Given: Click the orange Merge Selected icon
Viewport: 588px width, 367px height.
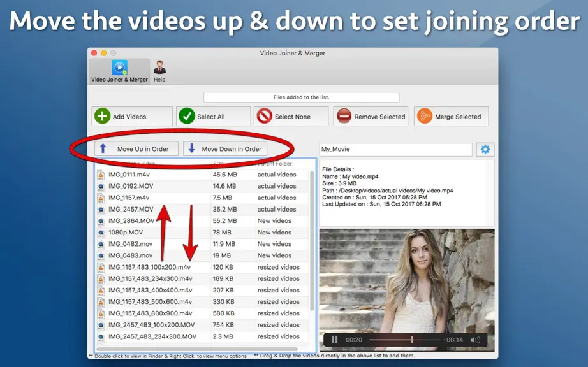Looking at the screenshot, I should tap(425, 116).
